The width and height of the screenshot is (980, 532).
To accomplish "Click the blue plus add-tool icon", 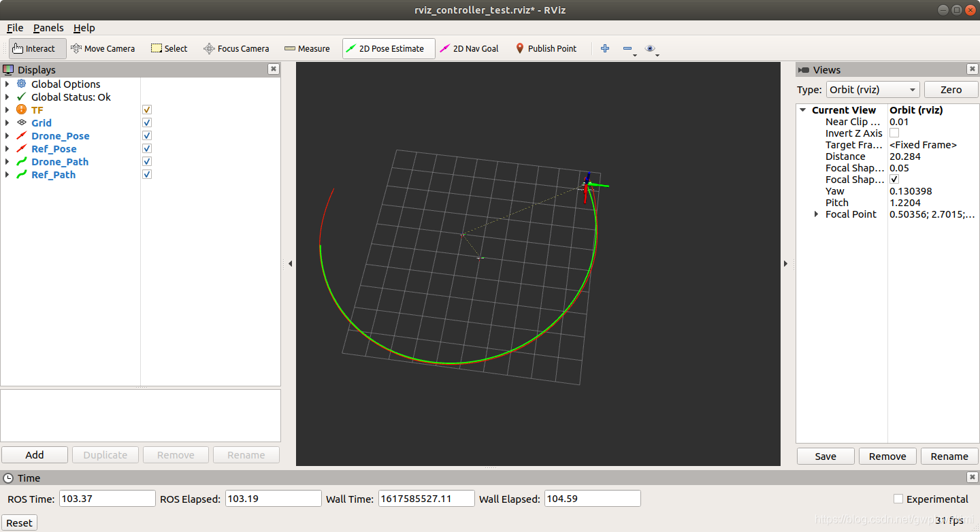I will point(605,48).
